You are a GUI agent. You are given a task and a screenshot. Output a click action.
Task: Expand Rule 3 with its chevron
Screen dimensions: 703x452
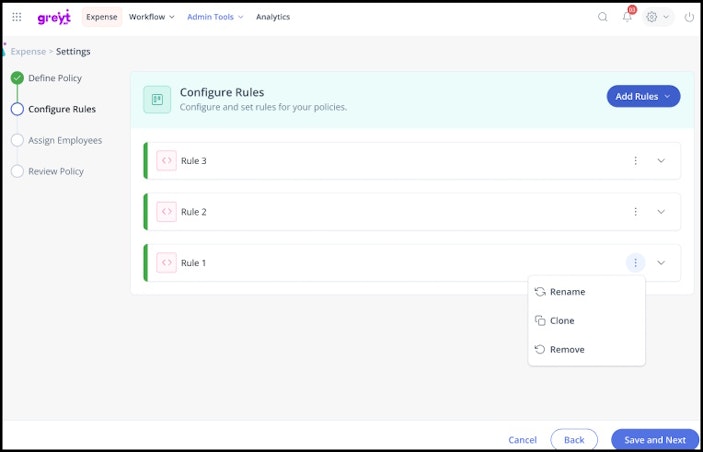pyautogui.click(x=661, y=161)
